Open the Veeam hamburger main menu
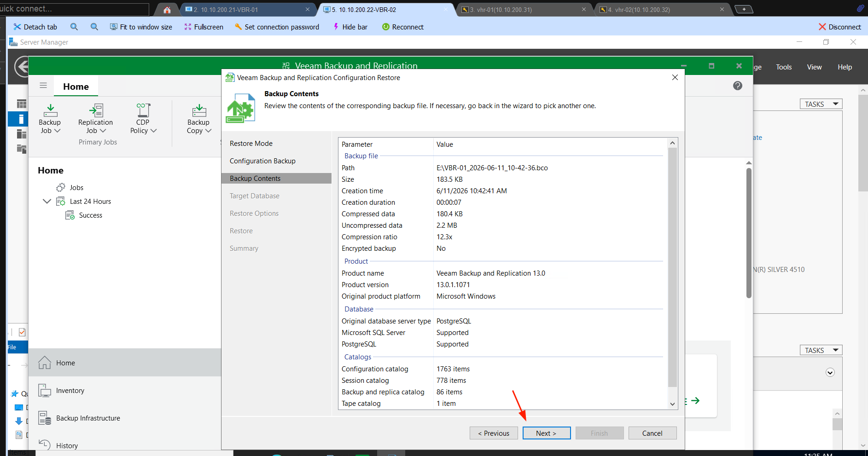This screenshot has width=868, height=456. [43, 86]
